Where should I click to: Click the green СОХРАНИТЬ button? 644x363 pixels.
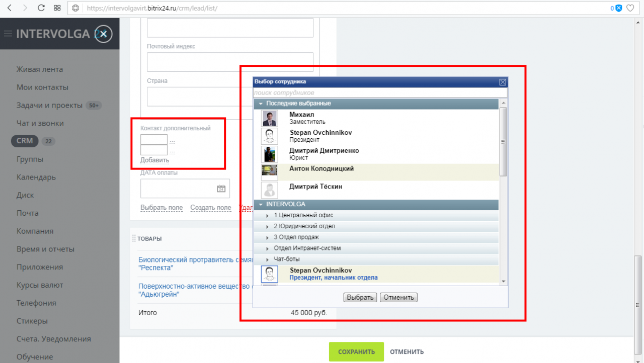click(356, 352)
